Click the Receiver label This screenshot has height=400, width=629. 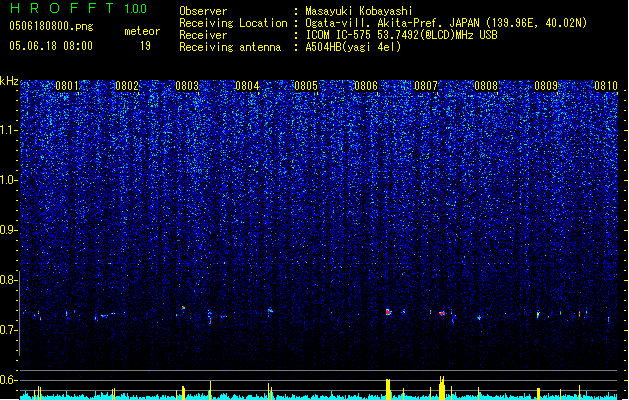203,35
